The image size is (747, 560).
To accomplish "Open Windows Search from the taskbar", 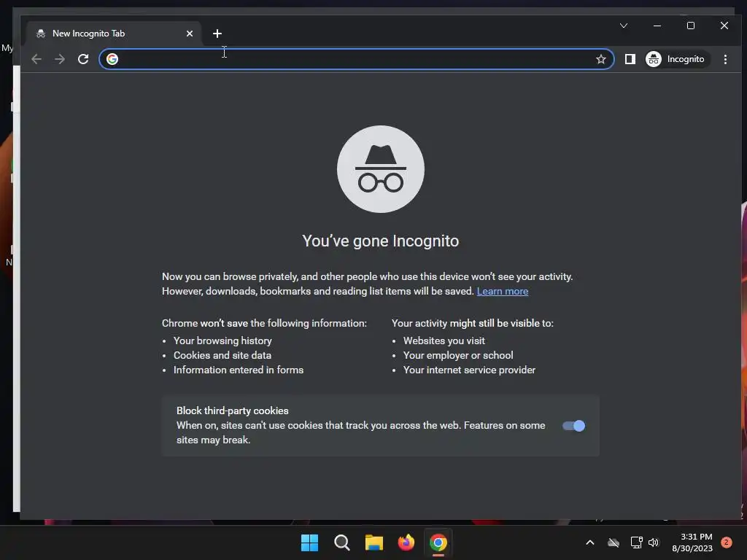I will tap(342, 542).
